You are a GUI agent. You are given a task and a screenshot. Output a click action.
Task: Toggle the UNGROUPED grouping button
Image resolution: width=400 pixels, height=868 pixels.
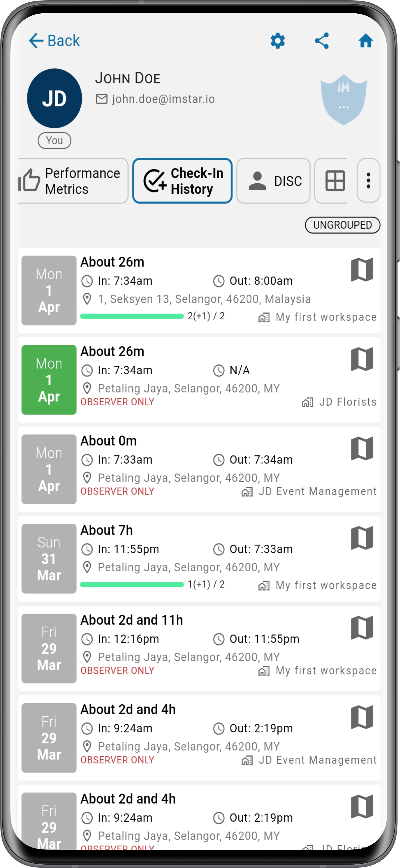[342, 225]
